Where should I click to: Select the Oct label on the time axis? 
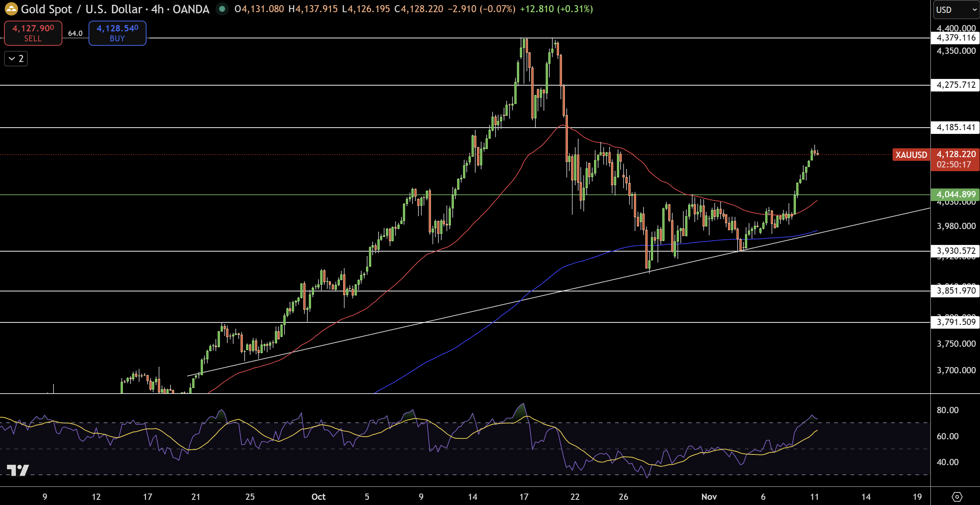coord(318,497)
